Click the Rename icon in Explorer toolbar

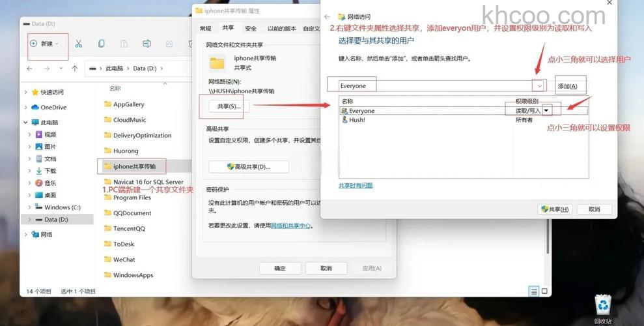click(147, 44)
